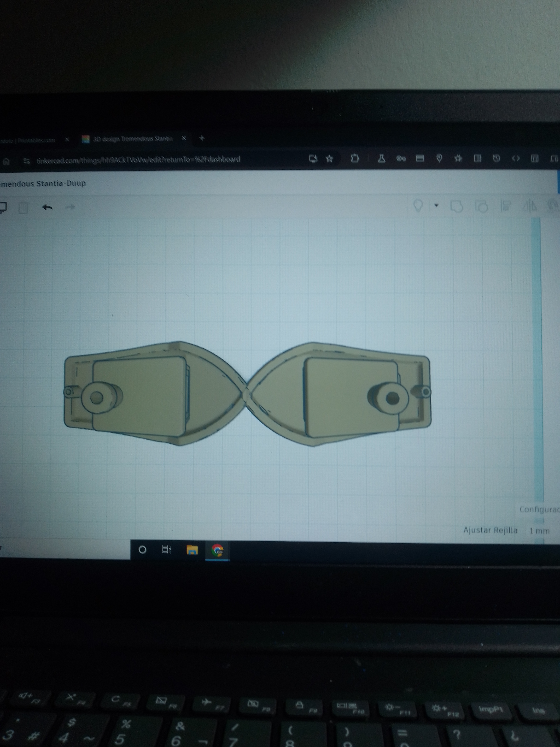Close the Tinkercad 3D design tab
The height and width of the screenshot is (747, 560).
point(184,138)
